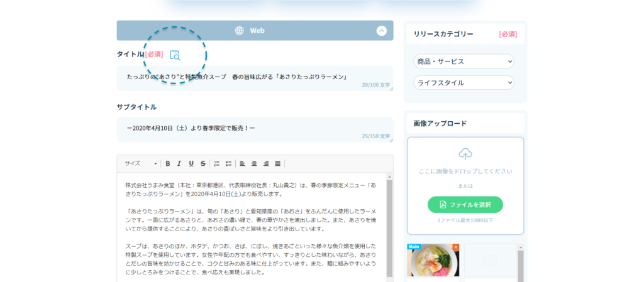Open the サイズ font size dropdown

point(141,163)
